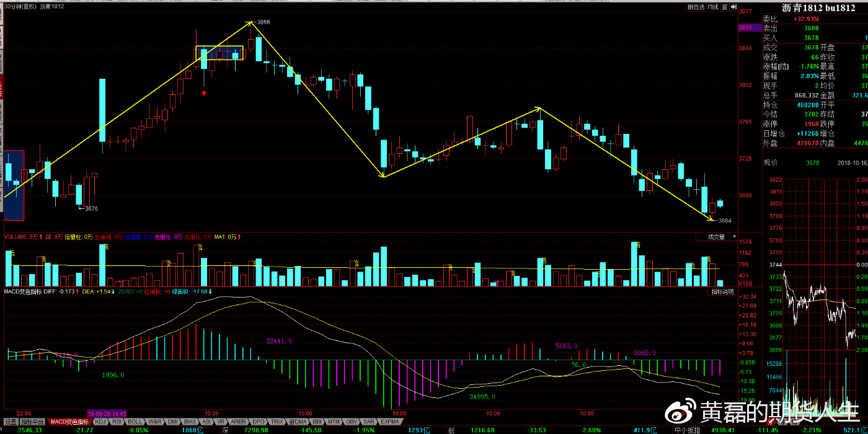868x434 pixels.
Task: Click the index value 2546.33 in status bar
Action: 30,430
